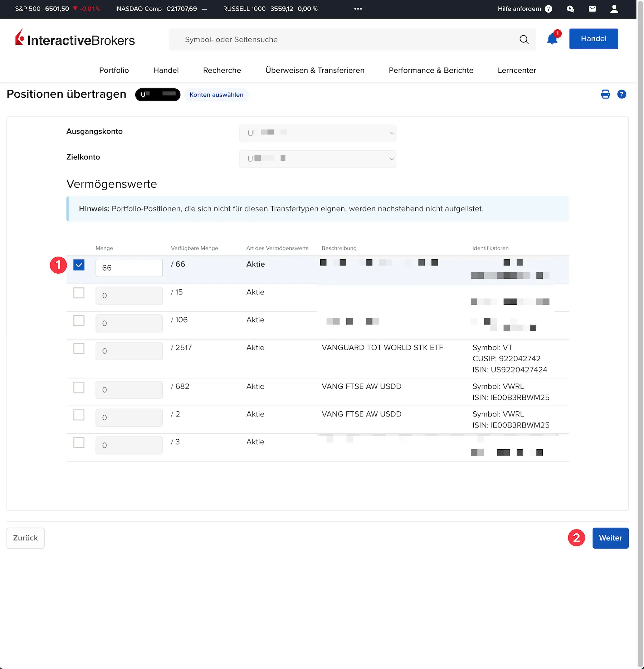This screenshot has width=644, height=669.
Task: Check the checkbox for the / 3 row
Action: pos(79,443)
